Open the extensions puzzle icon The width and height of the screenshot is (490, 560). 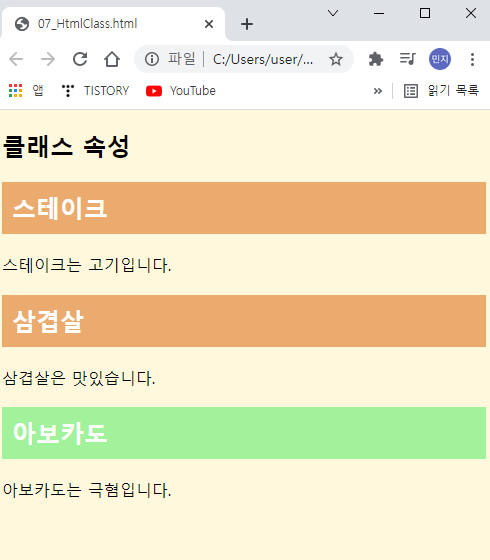(x=376, y=59)
